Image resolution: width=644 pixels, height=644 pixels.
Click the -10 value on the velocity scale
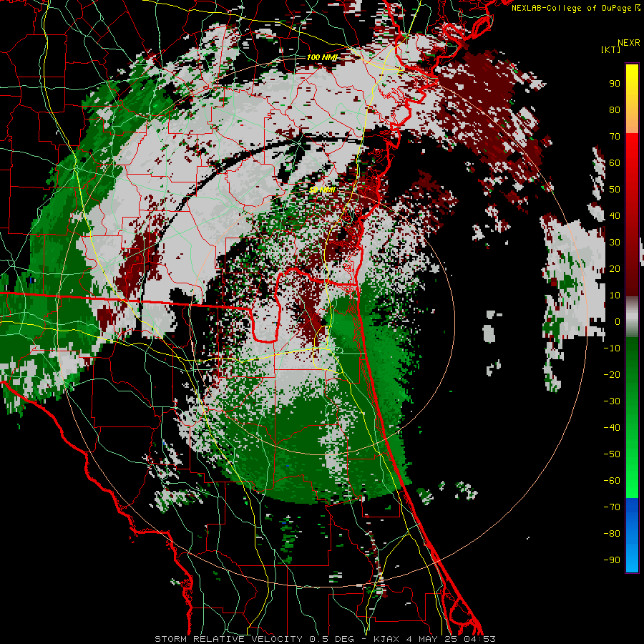[x=612, y=348]
